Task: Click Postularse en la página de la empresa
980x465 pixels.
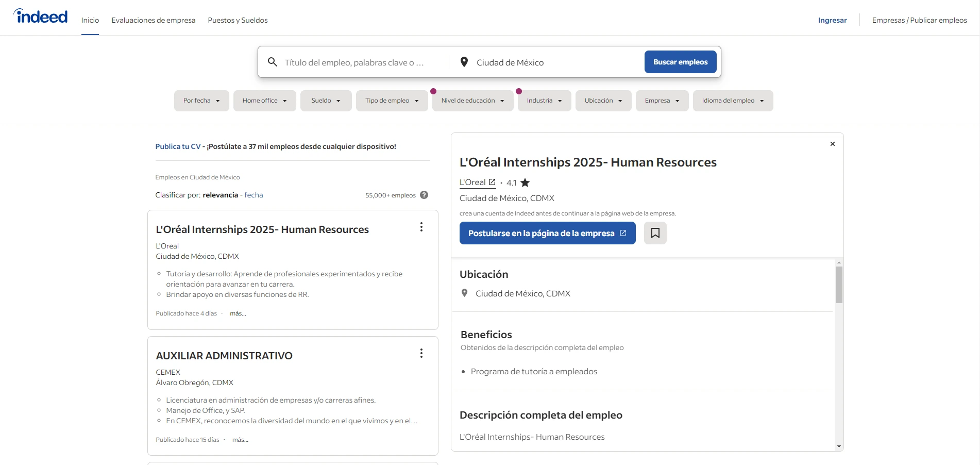Action: pos(547,233)
